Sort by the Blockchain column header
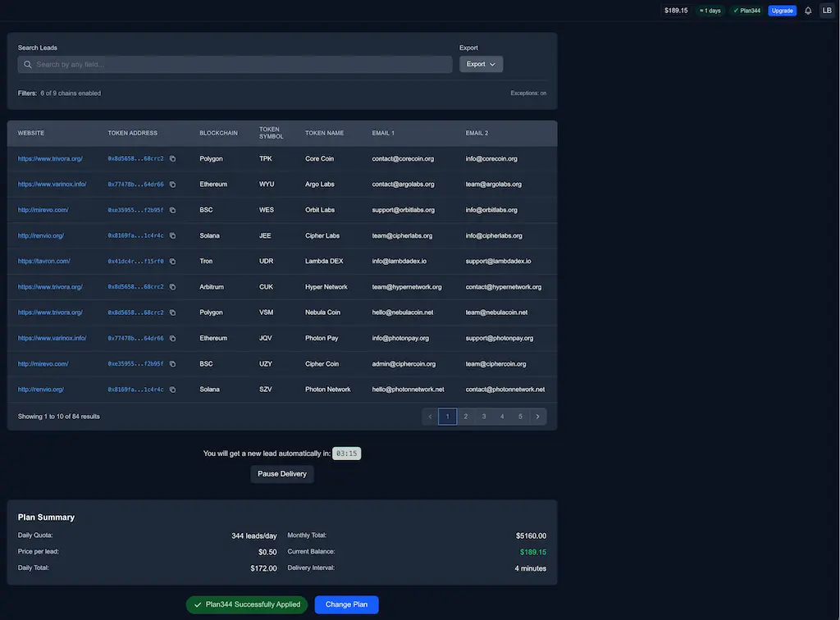This screenshot has width=840, height=620. 218,133
